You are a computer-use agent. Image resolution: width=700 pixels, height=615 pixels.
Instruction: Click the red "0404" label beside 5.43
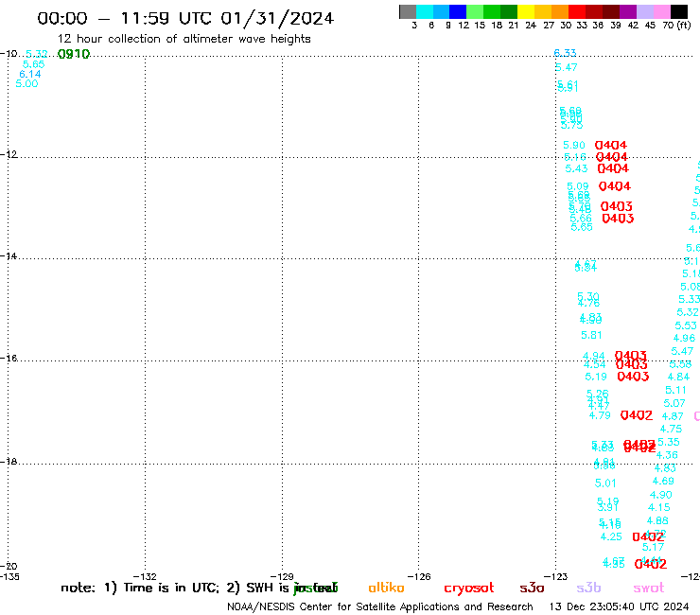[613, 168]
